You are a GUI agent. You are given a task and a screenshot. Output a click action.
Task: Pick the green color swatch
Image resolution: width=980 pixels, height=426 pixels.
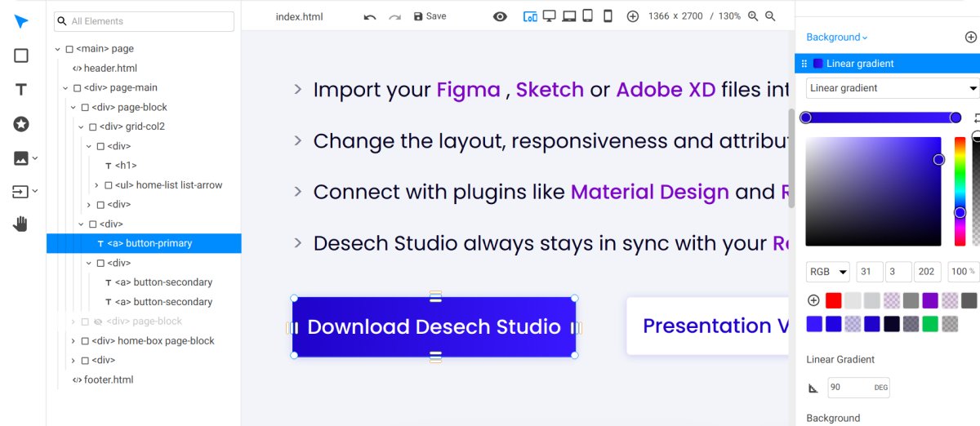pyautogui.click(x=930, y=324)
